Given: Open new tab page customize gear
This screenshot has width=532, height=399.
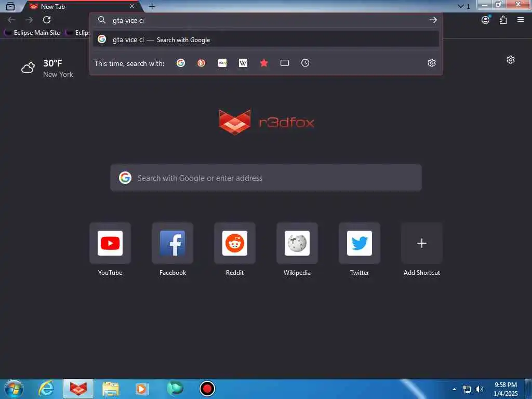Looking at the screenshot, I should pos(511,60).
